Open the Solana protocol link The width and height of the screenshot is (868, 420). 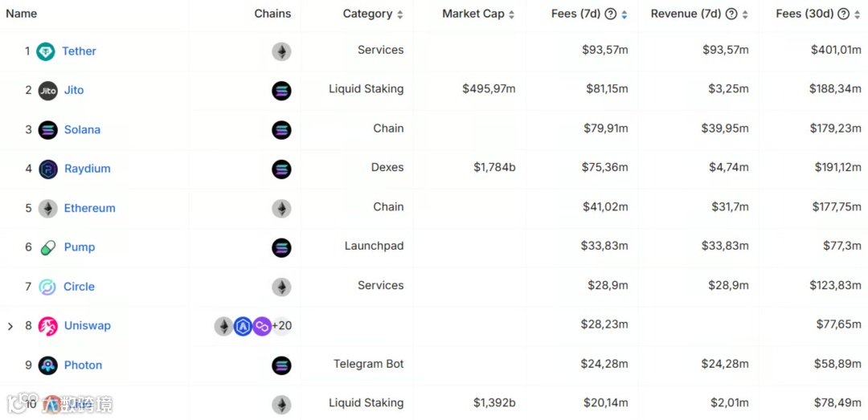tap(82, 129)
